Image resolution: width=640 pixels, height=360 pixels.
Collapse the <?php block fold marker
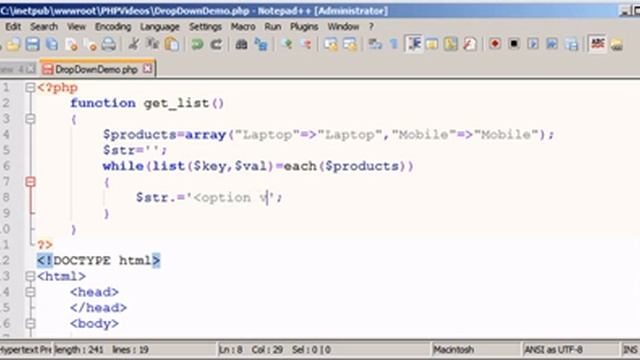coord(30,87)
